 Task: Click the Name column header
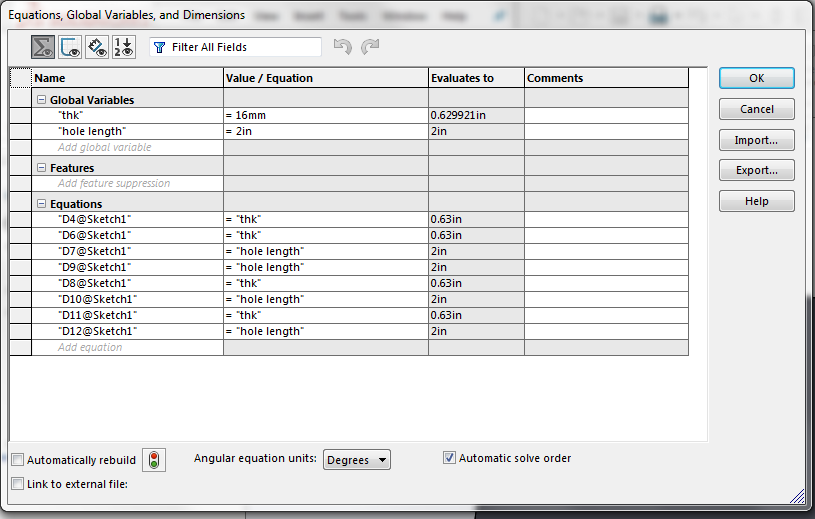coord(127,78)
